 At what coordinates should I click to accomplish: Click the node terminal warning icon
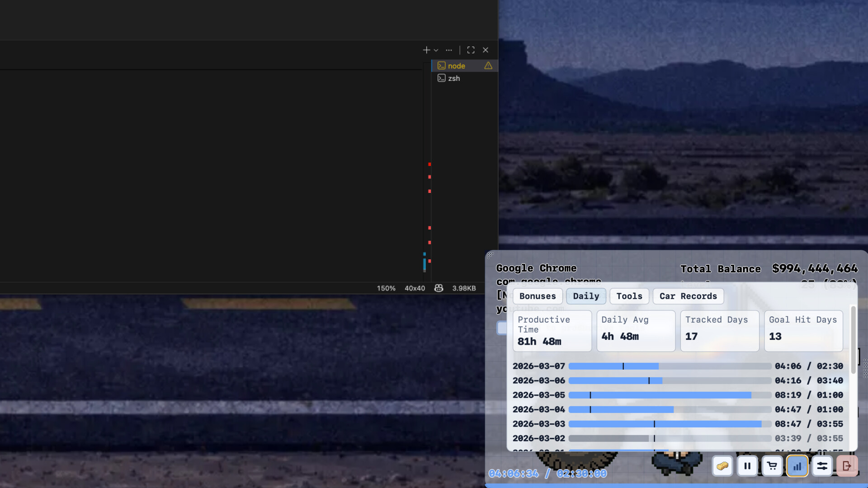[x=488, y=66]
